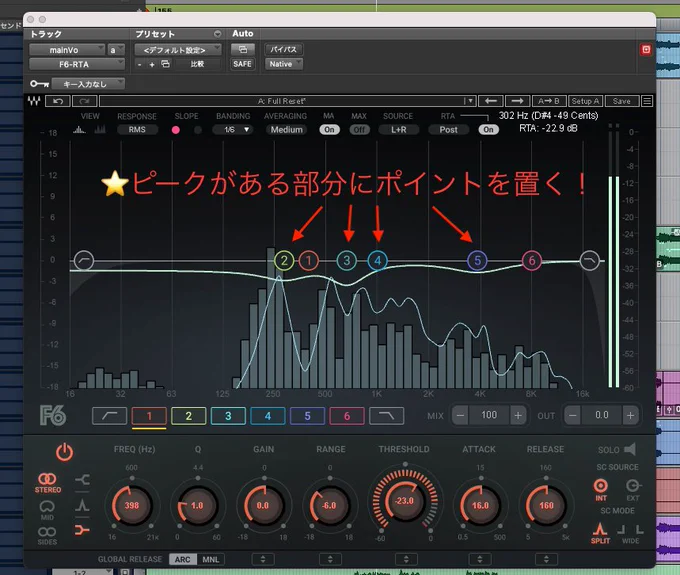Click the high-pass filter node on graph
Screen dimensions: 680x575
(x=84, y=261)
